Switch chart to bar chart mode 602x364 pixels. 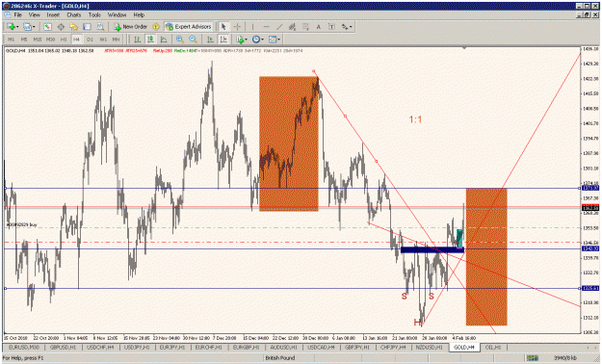[x=137, y=39]
